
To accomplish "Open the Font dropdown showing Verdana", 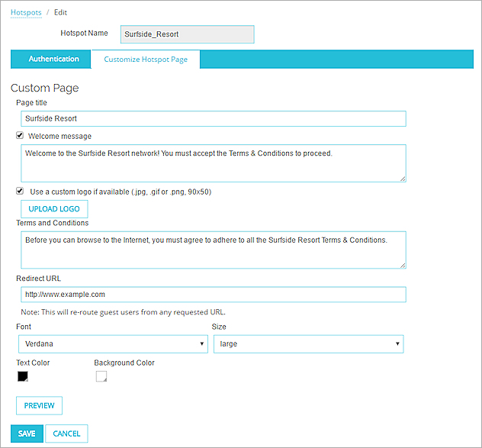I will click(x=113, y=344).
